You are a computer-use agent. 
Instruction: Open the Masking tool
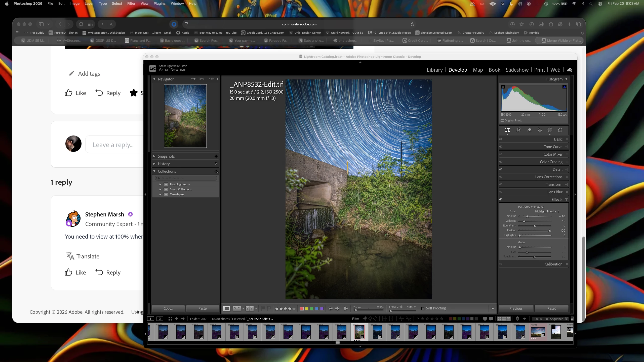point(550,130)
